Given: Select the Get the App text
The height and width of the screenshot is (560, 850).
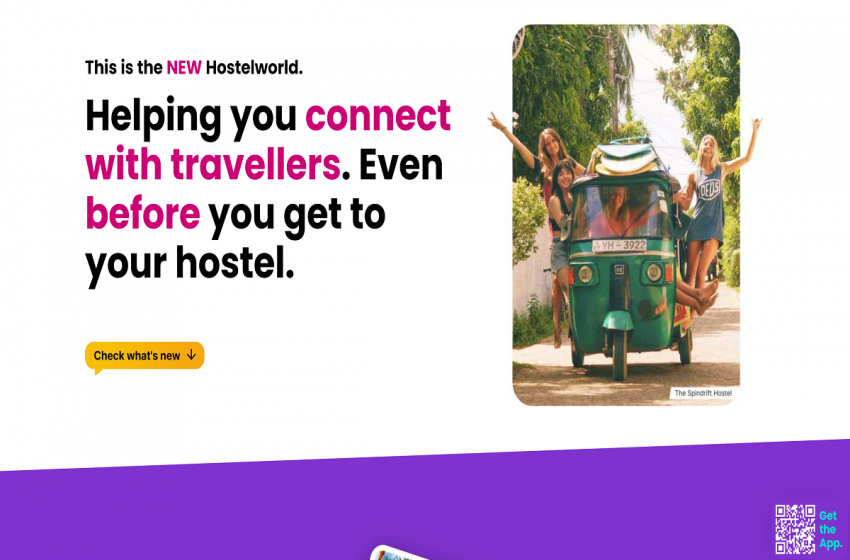Looking at the screenshot, I should [830, 530].
